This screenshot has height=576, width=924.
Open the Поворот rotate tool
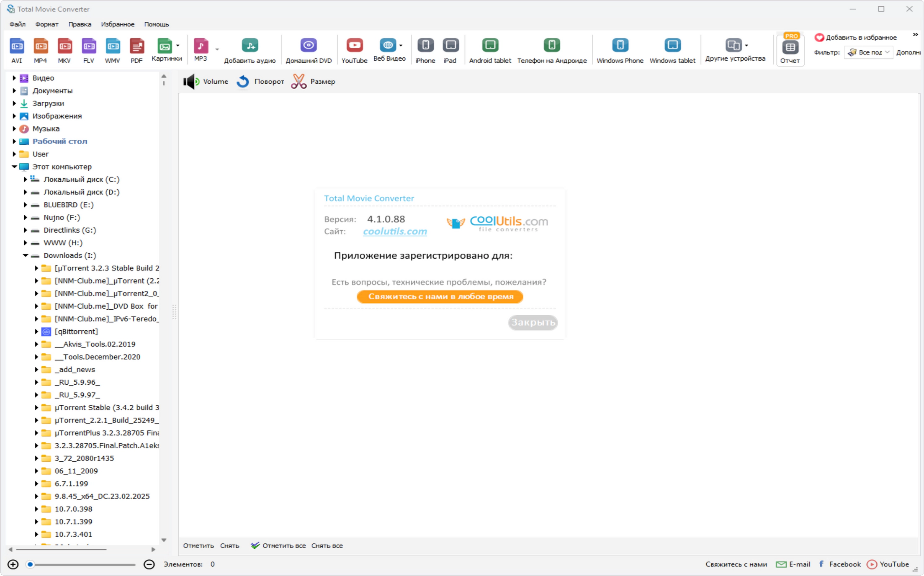(260, 82)
